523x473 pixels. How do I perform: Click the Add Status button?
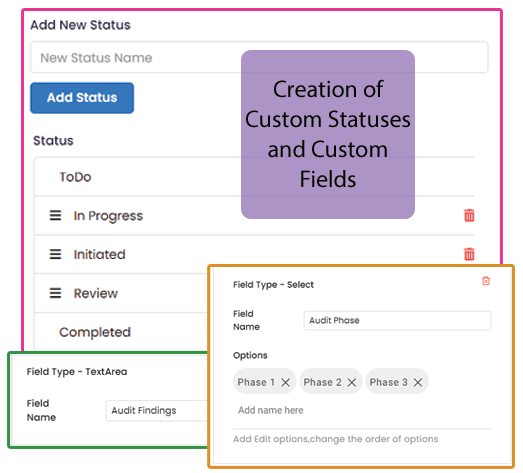pos(82,98)
